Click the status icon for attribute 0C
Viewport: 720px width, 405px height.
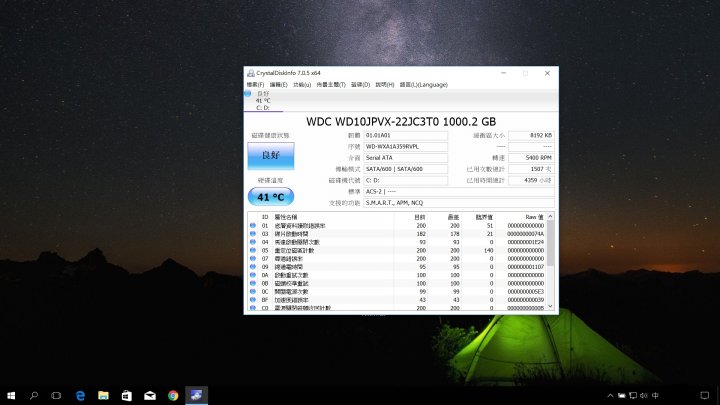tap(253, 292)
